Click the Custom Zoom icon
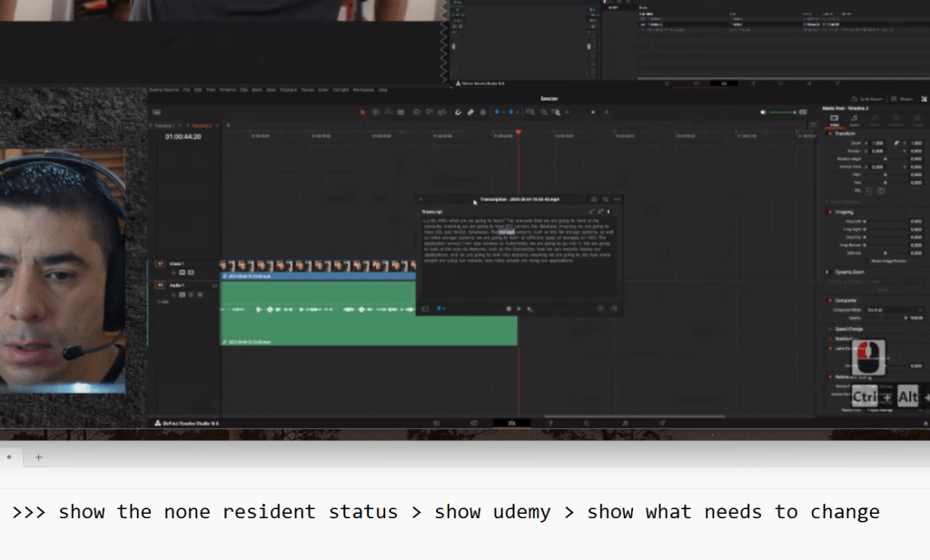The height and width of the screenshot is (560, 930). [x=556, y=112]
